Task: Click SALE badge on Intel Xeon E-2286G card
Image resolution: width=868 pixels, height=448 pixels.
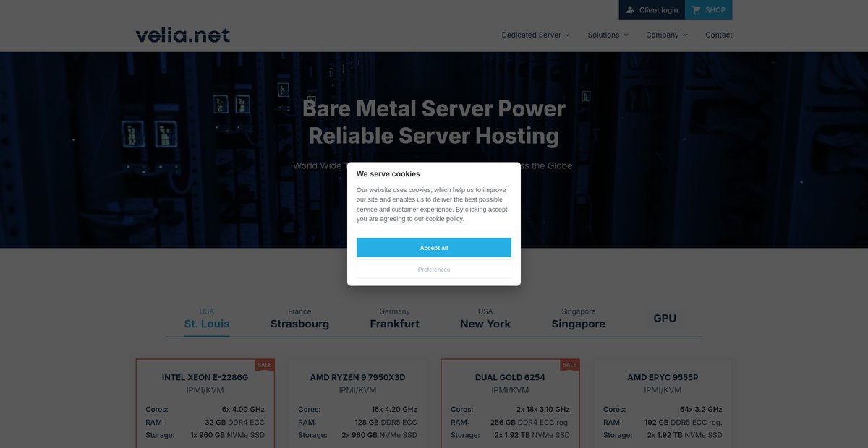Action: coord(265,366)
